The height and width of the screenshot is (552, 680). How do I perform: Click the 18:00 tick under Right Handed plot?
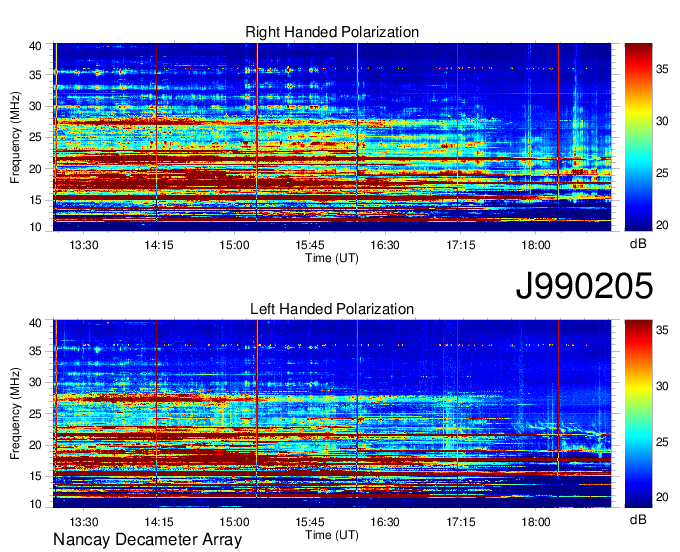pos(536,245)
